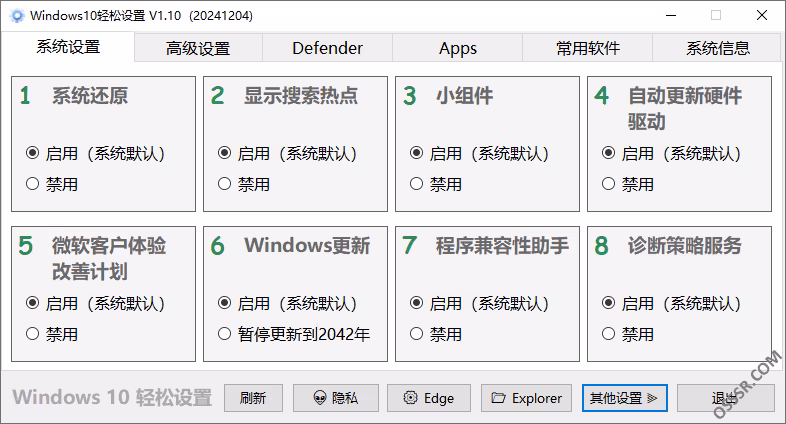
Task: Open the Edge settings button
Action: point(428,398)
